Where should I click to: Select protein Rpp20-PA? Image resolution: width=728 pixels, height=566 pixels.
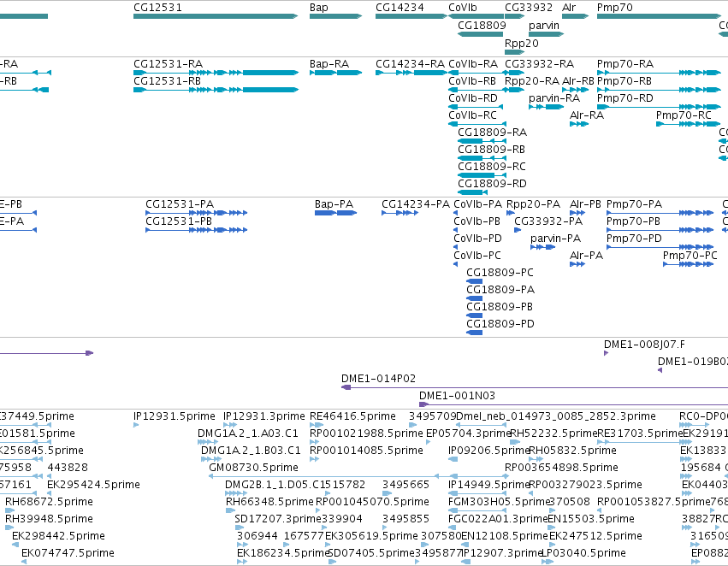click(533, 204)
